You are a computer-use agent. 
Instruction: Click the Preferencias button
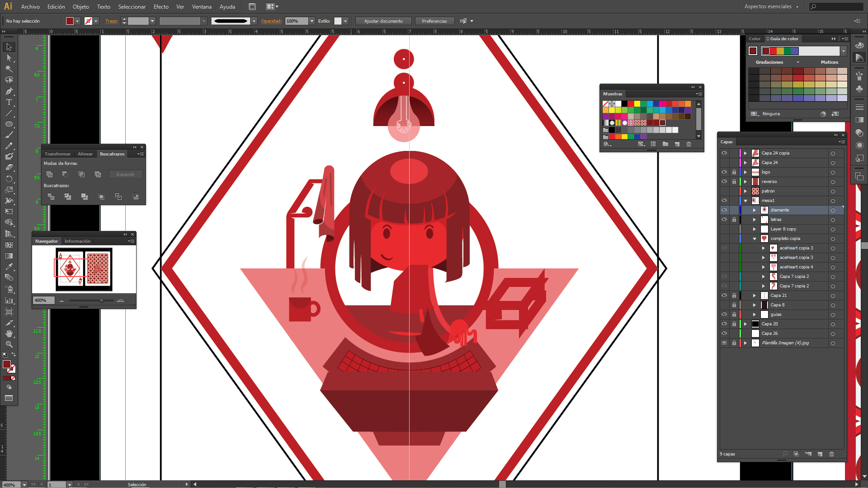click(434, 21)
